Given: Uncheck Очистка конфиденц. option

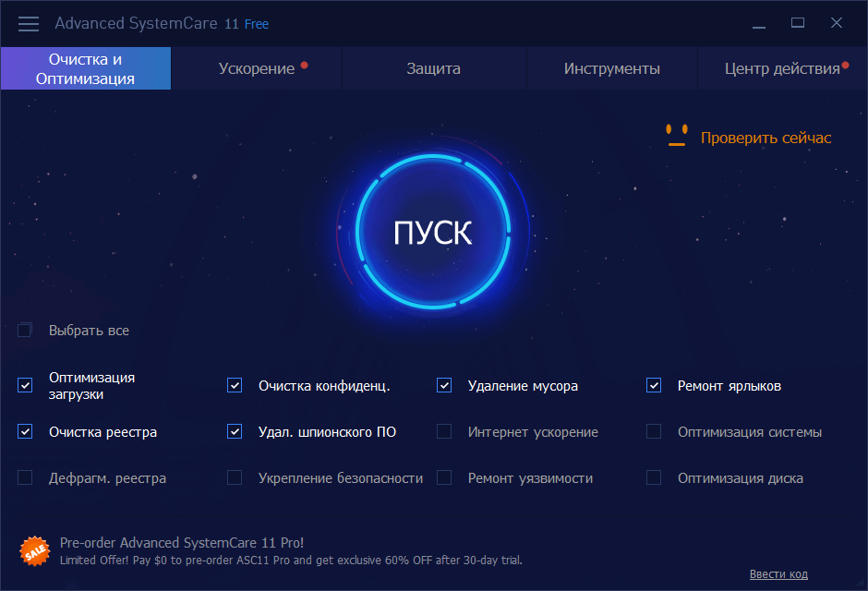Looking at the screenshot, I should pos(235,385).
